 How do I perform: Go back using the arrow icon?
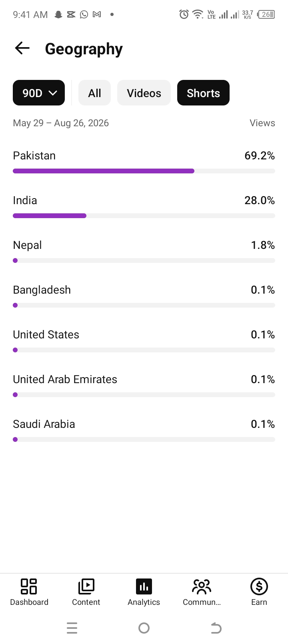point(22,48)
